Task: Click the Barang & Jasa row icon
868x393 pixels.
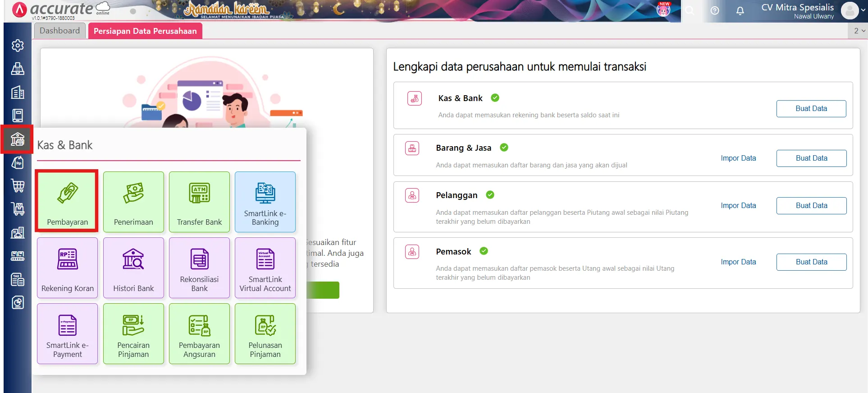Action: click(412, 148)
